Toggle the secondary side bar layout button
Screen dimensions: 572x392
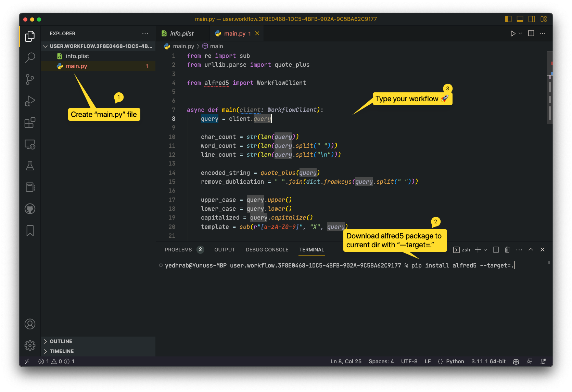[x=532, y=19]
